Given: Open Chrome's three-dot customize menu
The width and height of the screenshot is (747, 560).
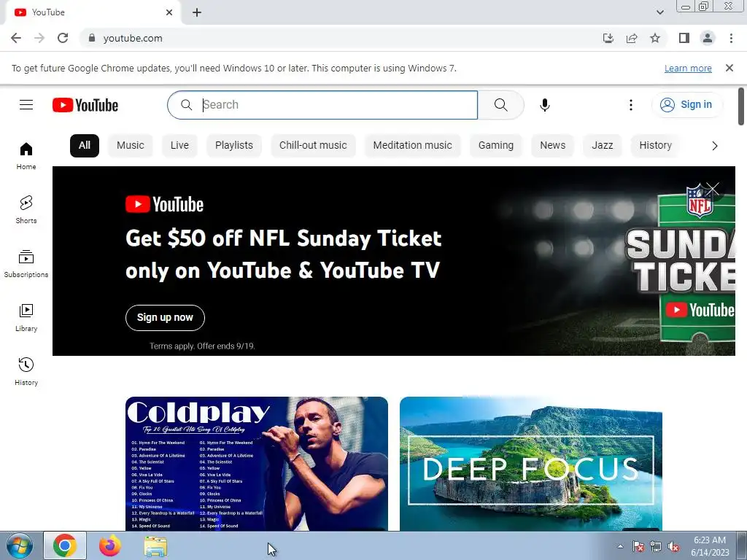Looking at the screenshot, I should click(x=731, y=38).
